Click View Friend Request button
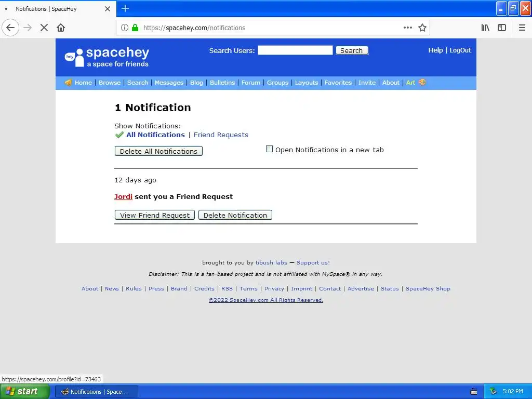Screen dimensions: 532x399 pyautogui.click(x=155, y=215)
